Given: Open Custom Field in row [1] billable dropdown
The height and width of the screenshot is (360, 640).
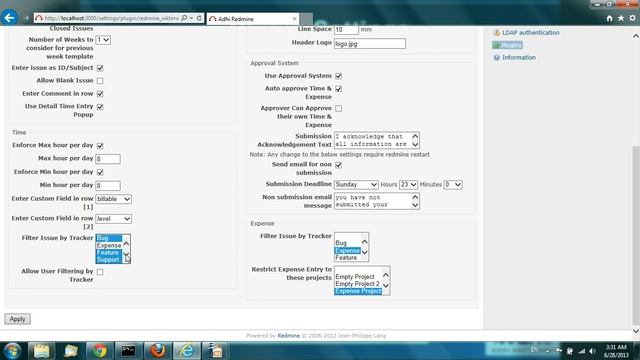Looking at the screenshot, I should (113, 199).
